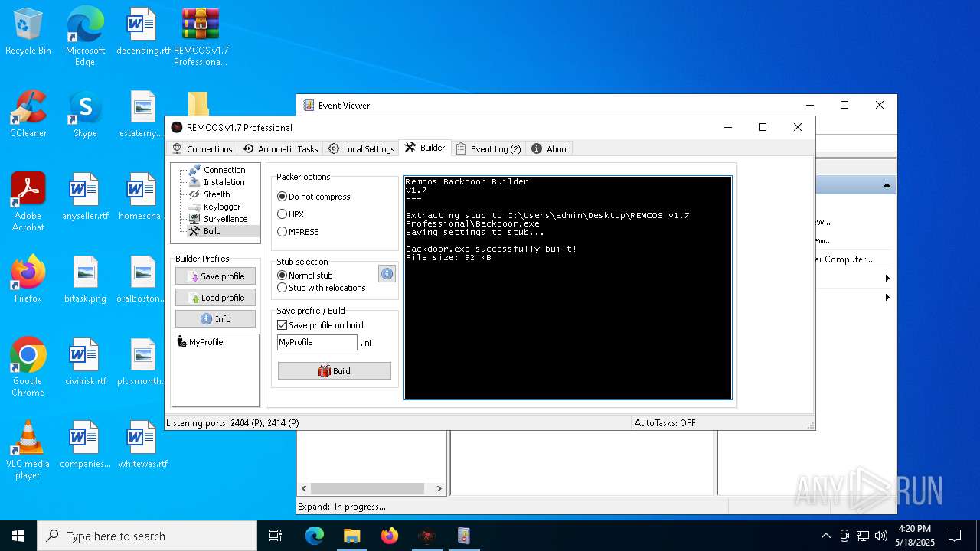Open Google Chrome desktop icon

coord(28,367)
